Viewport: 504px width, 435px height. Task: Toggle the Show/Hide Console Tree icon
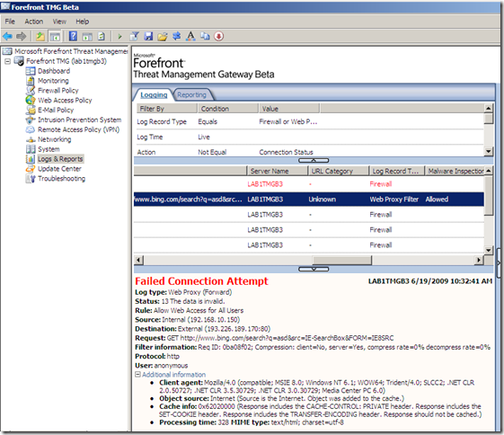(x=55, y=36)
